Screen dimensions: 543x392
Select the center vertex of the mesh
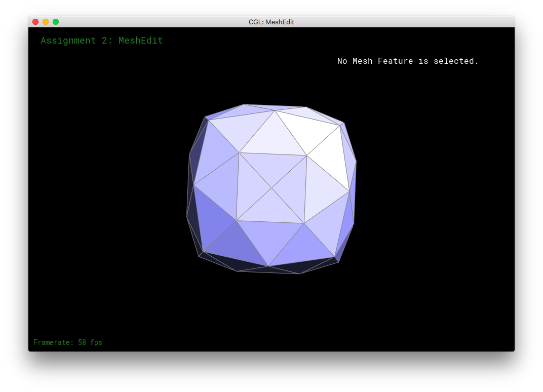coord(271,188)
